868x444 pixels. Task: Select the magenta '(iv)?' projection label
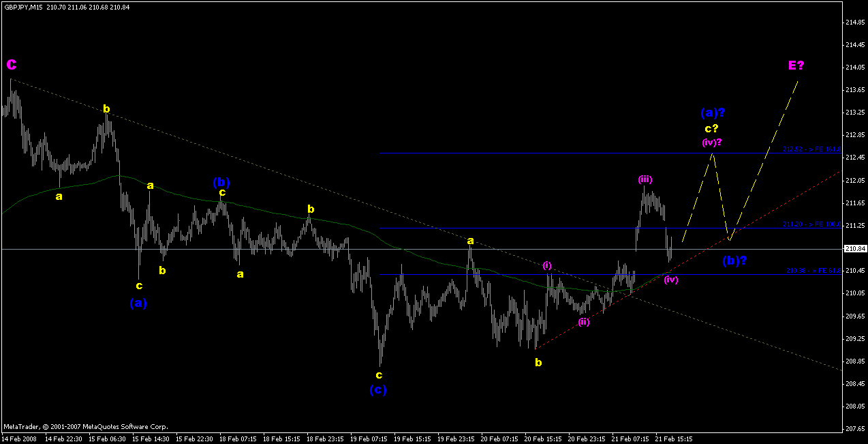tap(712, 143)
